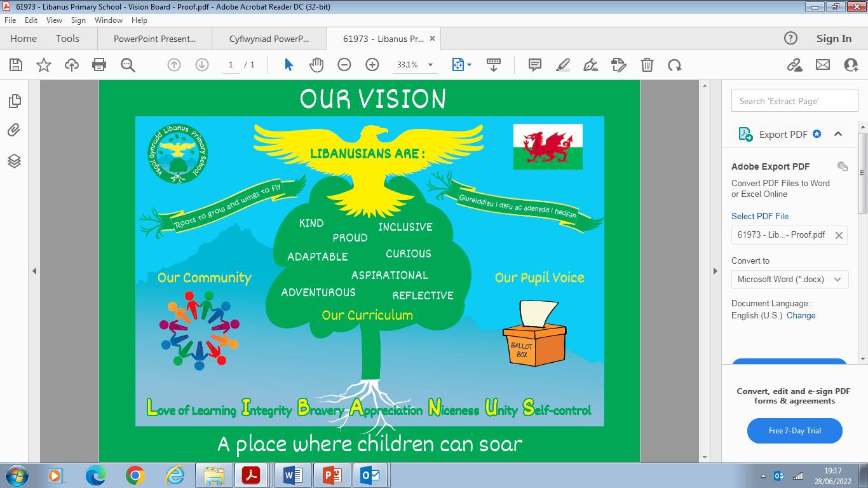
Task: Remove the selected 61973 Proof.pdf file
Action: click(839, 235)
